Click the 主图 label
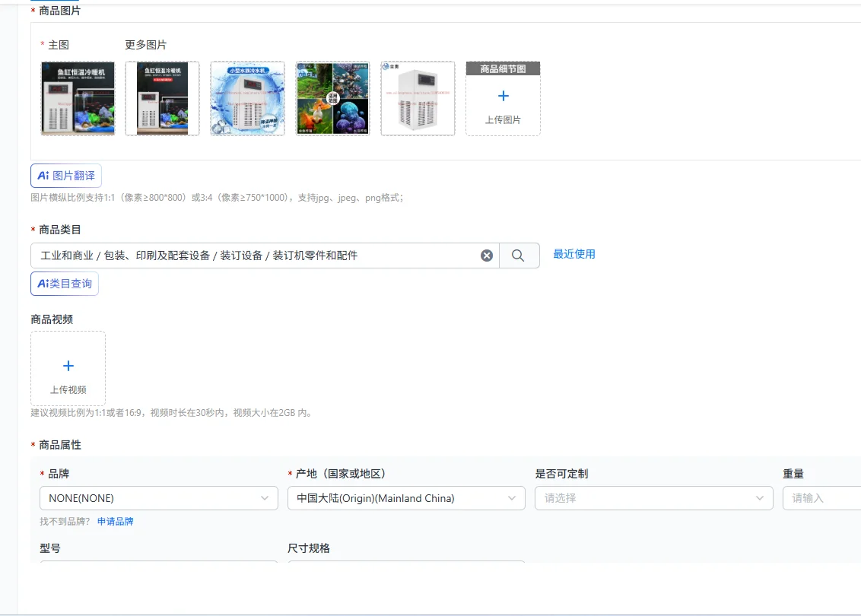 [x=59, y=45]
